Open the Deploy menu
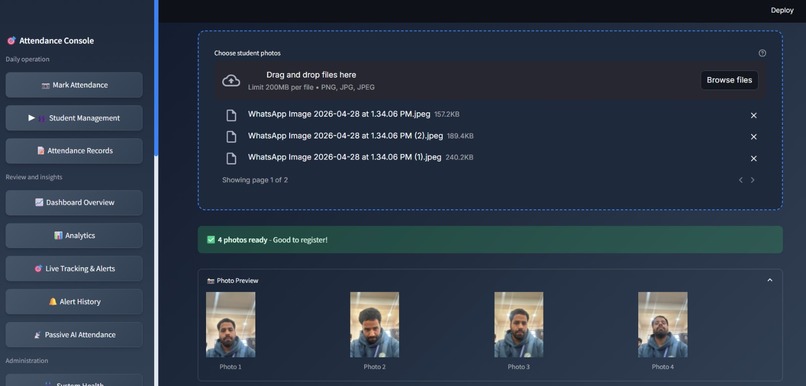This screenshot has width=806, height=386. 782,10
